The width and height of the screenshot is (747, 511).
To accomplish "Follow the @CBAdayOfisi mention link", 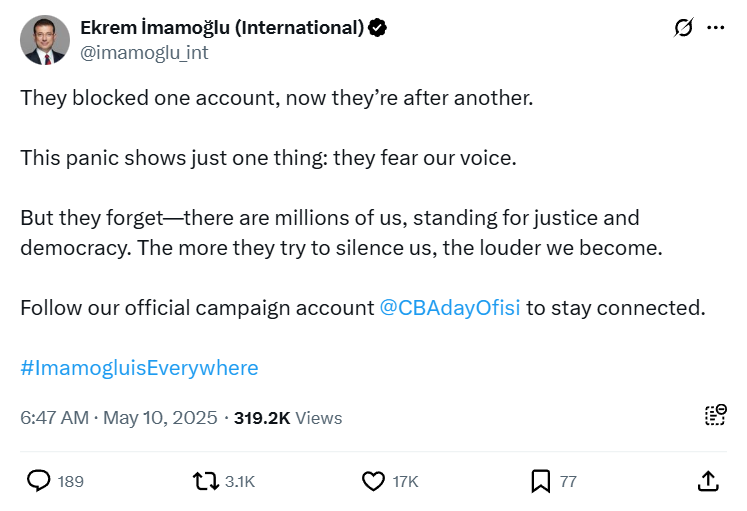I will pos(450,307).
